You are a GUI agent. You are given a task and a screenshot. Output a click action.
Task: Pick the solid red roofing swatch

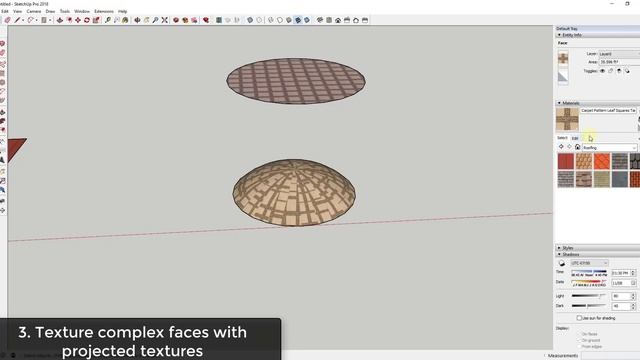click(566, 161)
